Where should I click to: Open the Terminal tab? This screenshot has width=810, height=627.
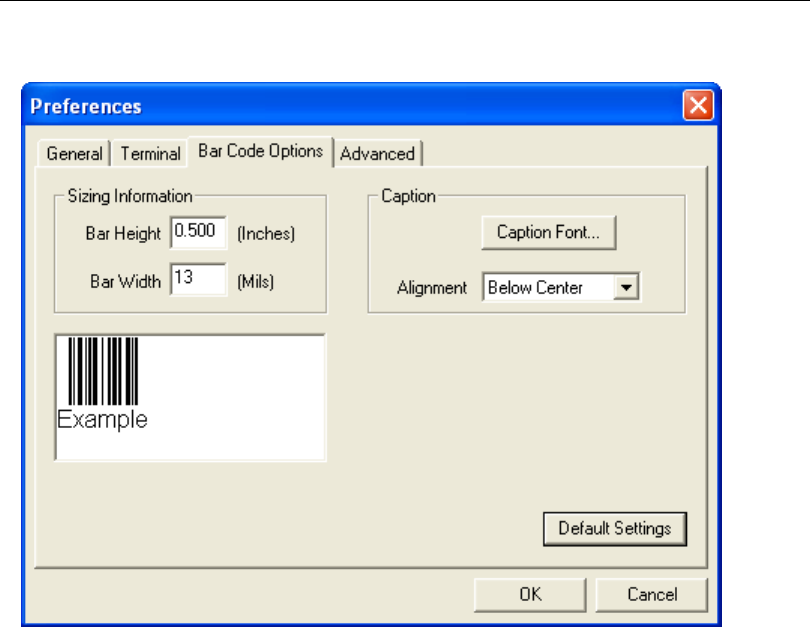tap(150, 153)
